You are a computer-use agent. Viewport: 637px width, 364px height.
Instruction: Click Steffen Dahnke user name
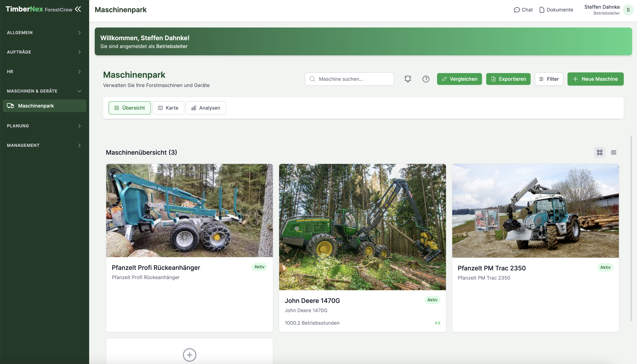point(602,7)
